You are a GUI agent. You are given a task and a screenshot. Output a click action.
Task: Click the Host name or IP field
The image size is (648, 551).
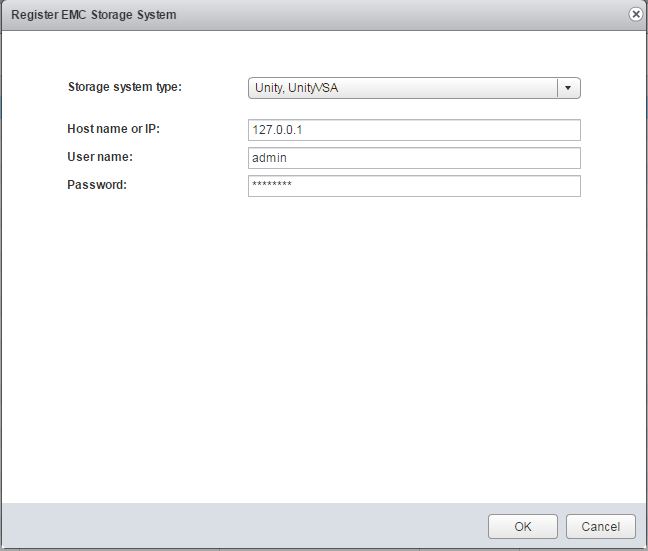(414, 130)
